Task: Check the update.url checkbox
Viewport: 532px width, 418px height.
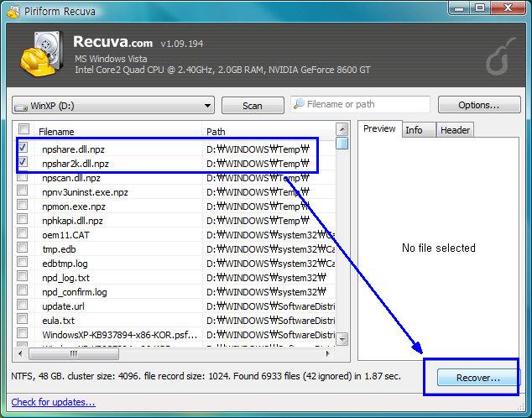Action: (x=23, y=304)
